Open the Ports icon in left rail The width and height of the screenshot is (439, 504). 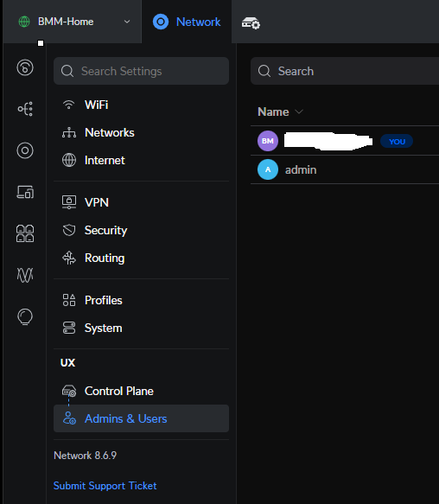pyautogui.click(x=25, y=233)
